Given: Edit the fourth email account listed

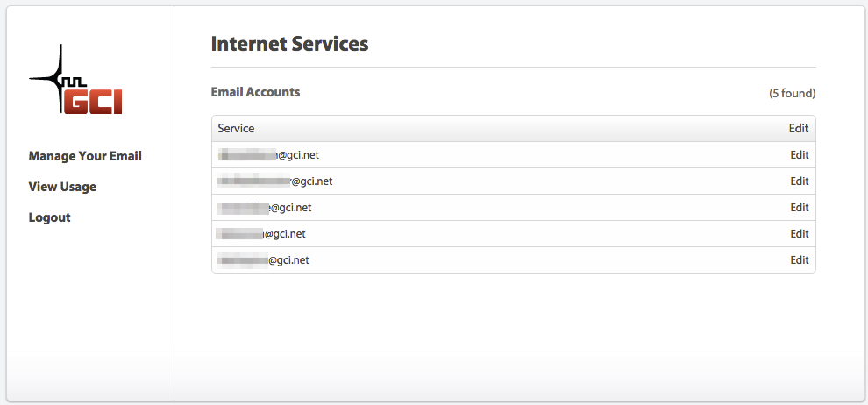Looking at the screenshot, I should [800, 233].
